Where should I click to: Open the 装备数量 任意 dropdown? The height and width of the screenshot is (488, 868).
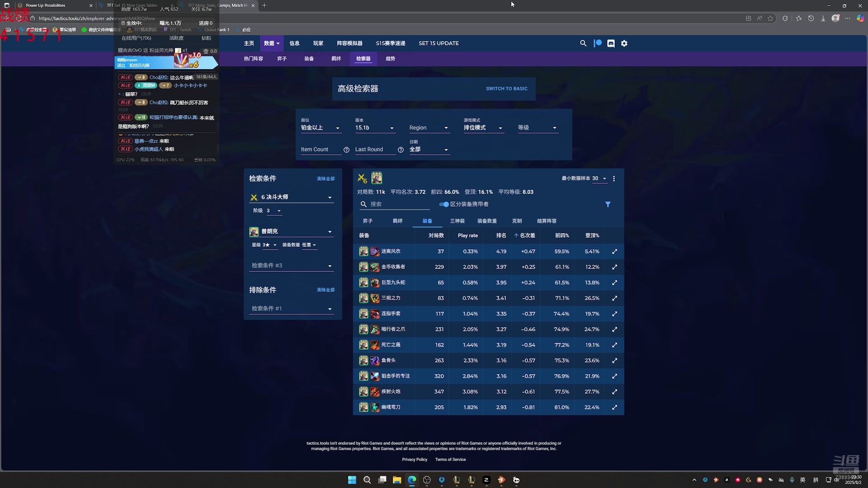[309, 245]
